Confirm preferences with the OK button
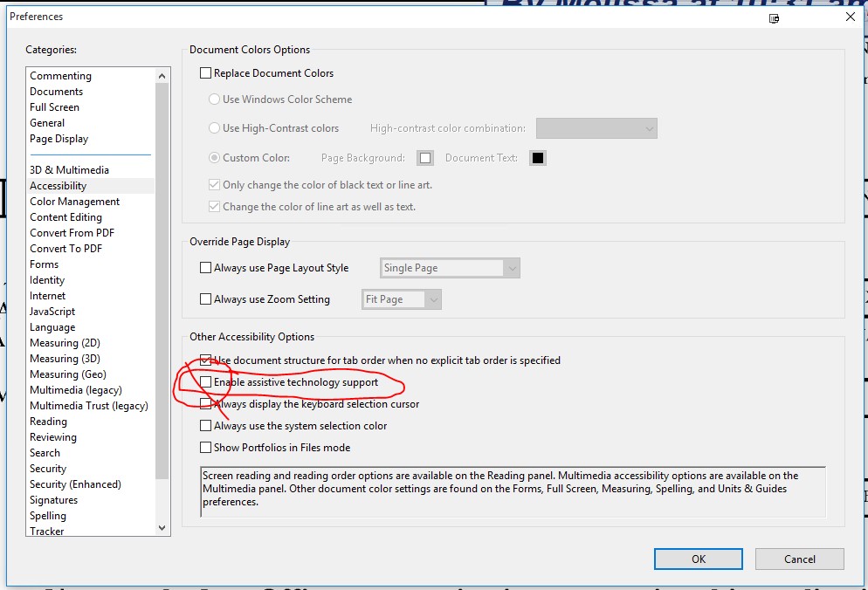The height and width of the screenshot is (590, 868). click(698, 559)
